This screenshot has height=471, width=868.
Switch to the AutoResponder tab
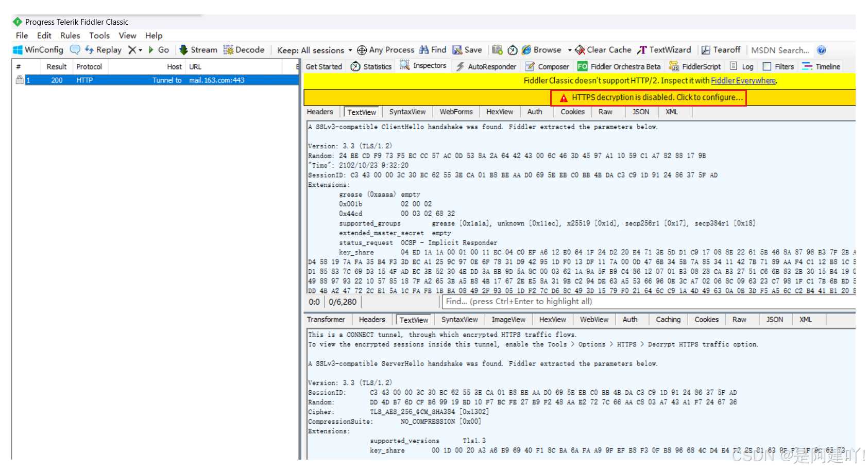tap(486, 66)
